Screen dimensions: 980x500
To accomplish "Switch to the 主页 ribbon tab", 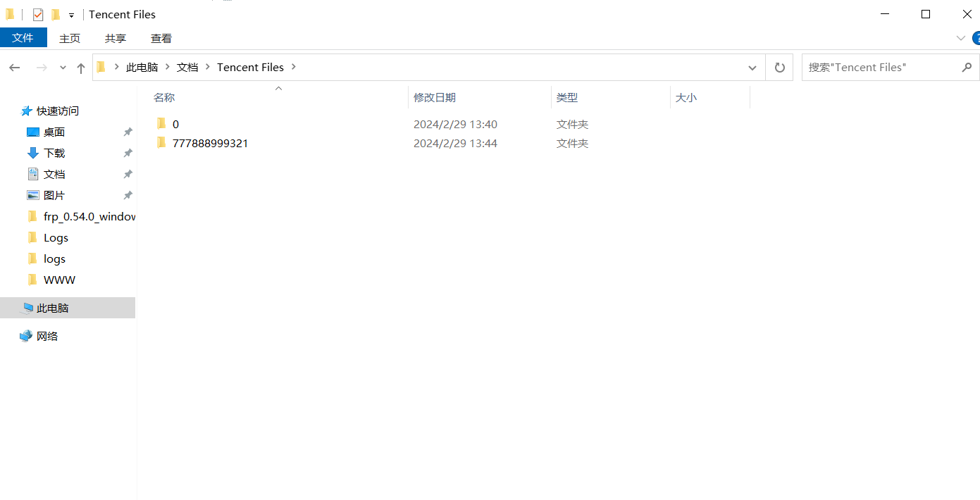I will tap(70, 38).
